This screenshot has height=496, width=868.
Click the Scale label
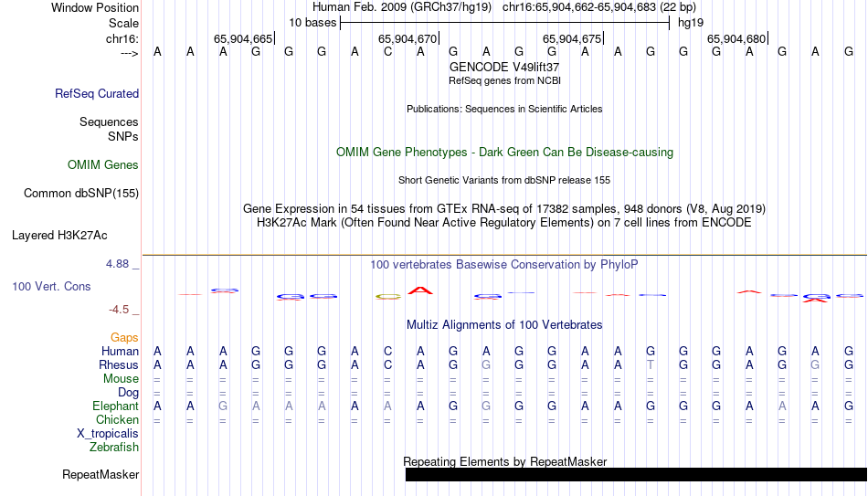click(123, 23)
